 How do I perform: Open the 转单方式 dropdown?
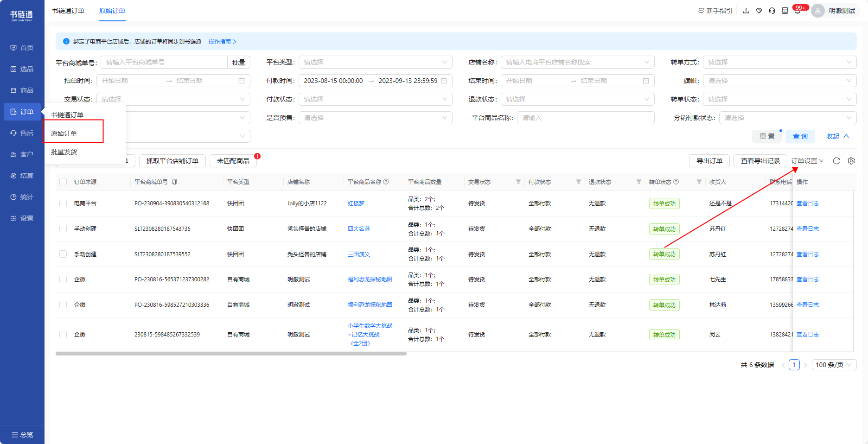(780, 62)
